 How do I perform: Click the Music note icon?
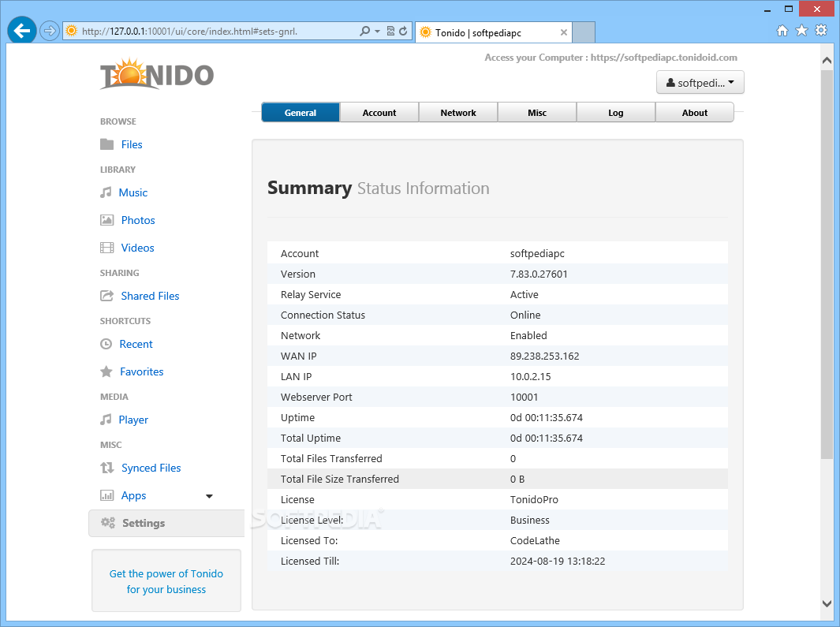pos(106,192)
